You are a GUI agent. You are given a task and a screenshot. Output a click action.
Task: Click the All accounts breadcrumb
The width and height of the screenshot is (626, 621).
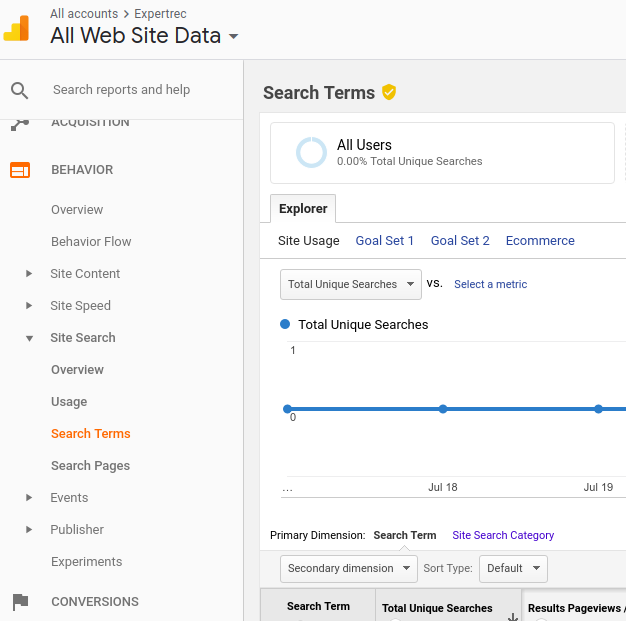(84, 14)
